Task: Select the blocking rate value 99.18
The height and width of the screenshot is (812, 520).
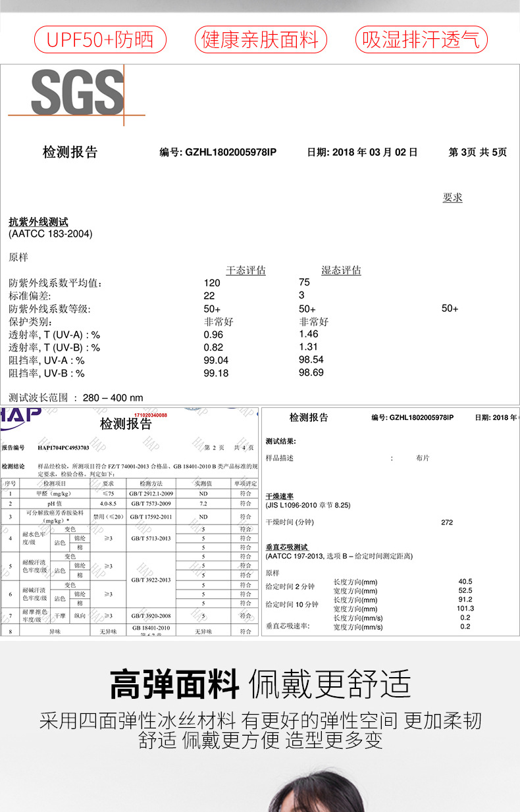Action: (216, 373)
